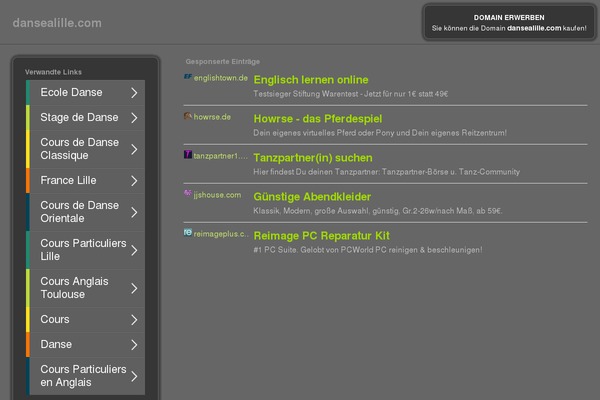Open Howrse - das Pferdespiel headline
Image resolution: width=600 pixels, height=400 pixels.
pyautogui.click(x=318, y=119)
